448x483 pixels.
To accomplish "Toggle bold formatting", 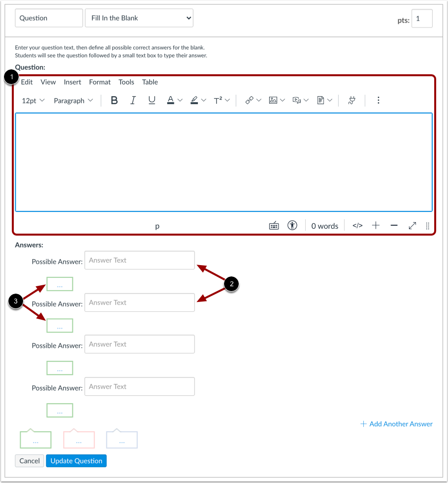I will tap(114, 100).
